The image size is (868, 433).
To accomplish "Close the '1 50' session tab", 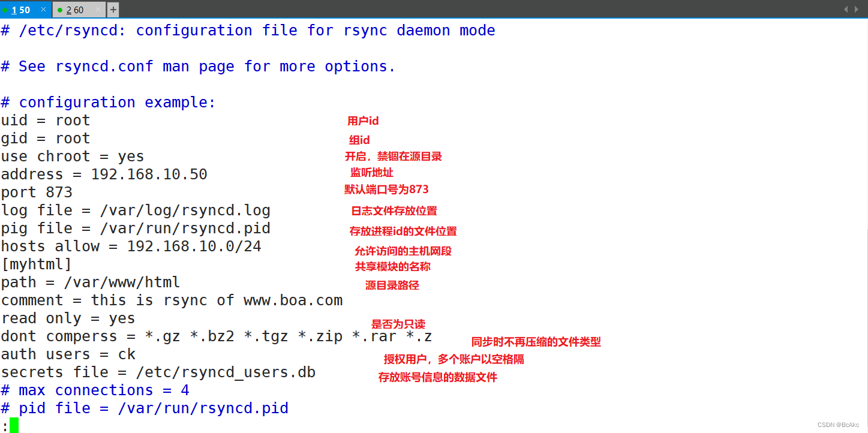I will [43, 10].
